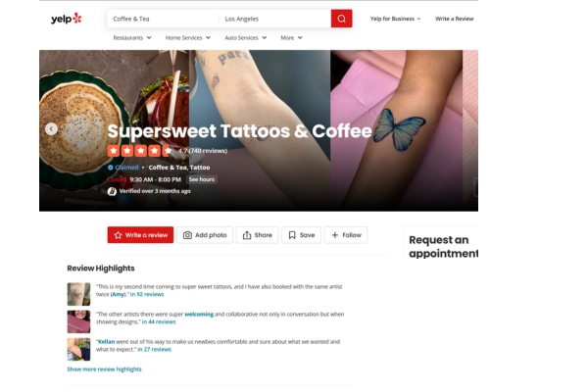Show more review highlights link
Image resolution: width=588 pixels, height=392 pixels.
pos(104,369)
